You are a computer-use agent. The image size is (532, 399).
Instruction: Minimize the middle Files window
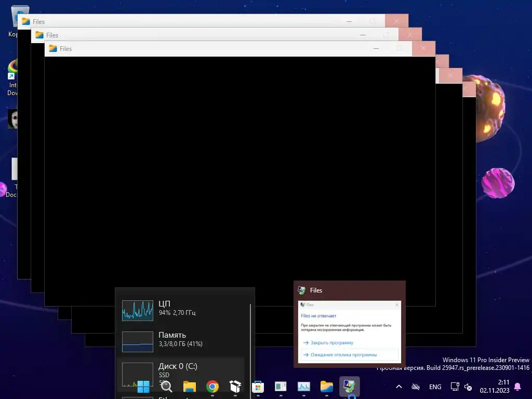[x=362, y=35]
